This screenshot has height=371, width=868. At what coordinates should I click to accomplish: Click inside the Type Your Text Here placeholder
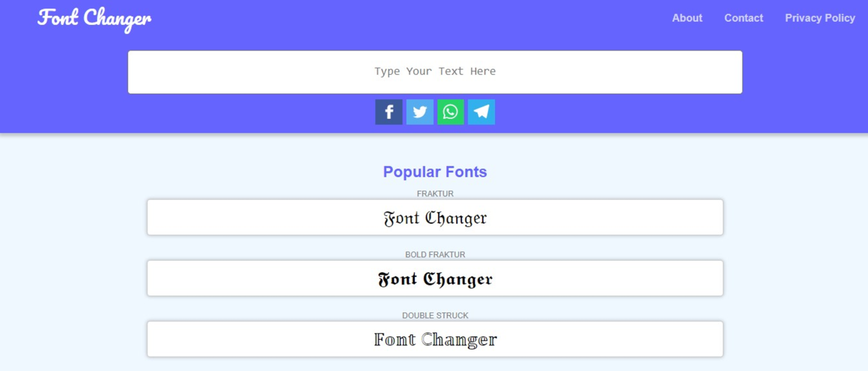435,72
